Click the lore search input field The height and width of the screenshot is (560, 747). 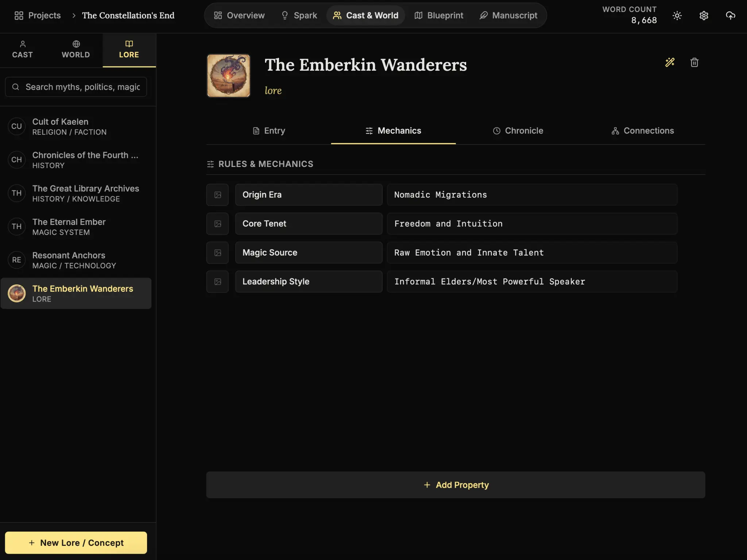point(82,87)
